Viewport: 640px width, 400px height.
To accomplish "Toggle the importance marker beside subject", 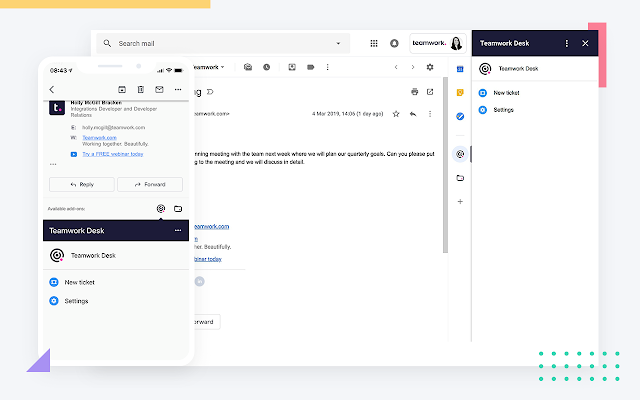I will point(210,92).
